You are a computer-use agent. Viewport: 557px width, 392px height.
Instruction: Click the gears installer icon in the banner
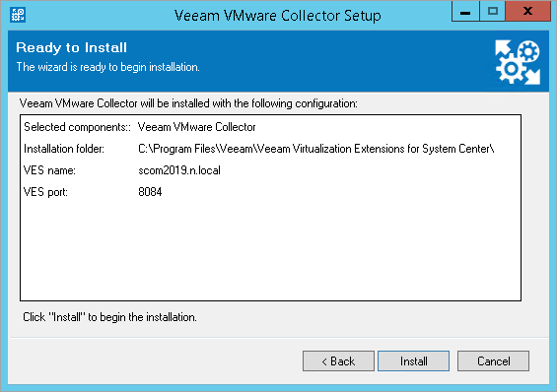pos(518,62)
